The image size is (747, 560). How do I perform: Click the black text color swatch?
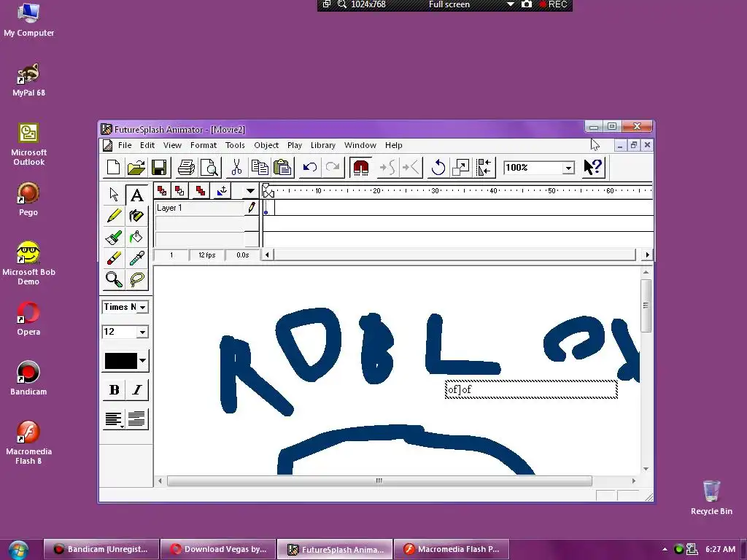(120, 360)
